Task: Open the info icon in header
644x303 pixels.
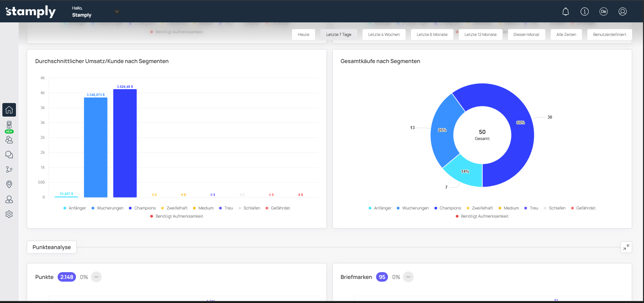Action: (584, 12)
